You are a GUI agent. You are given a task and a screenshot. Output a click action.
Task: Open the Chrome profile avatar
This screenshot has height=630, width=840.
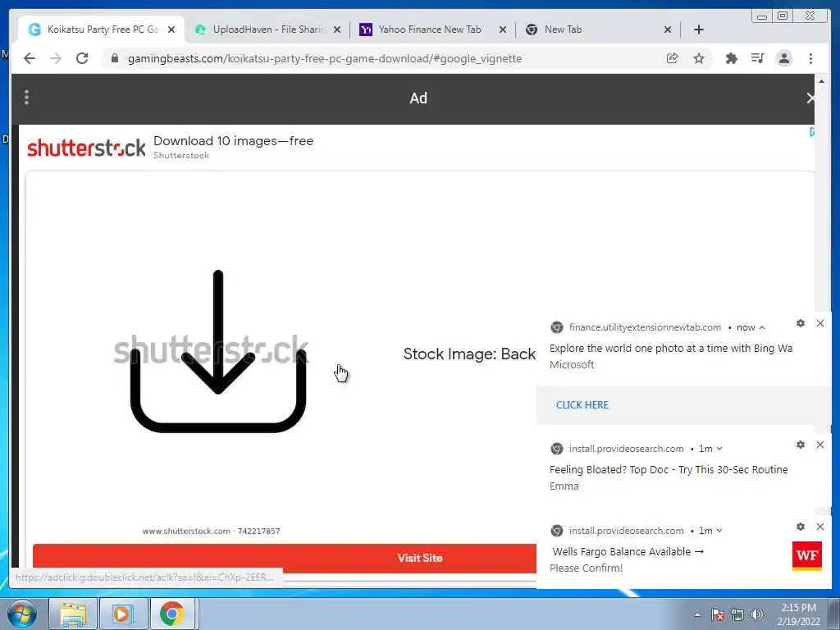783,58
